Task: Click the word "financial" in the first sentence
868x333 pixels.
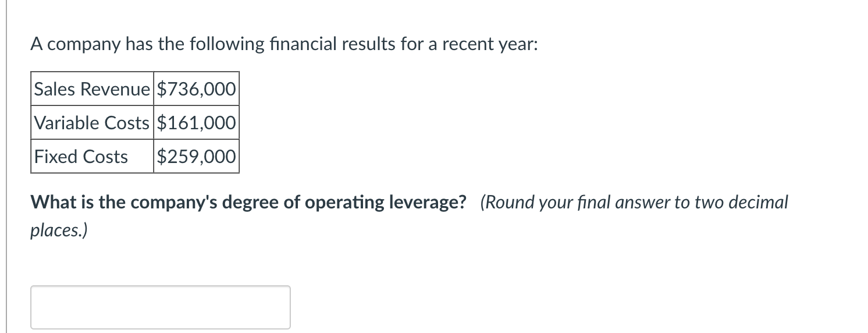Action: [300, 45]
